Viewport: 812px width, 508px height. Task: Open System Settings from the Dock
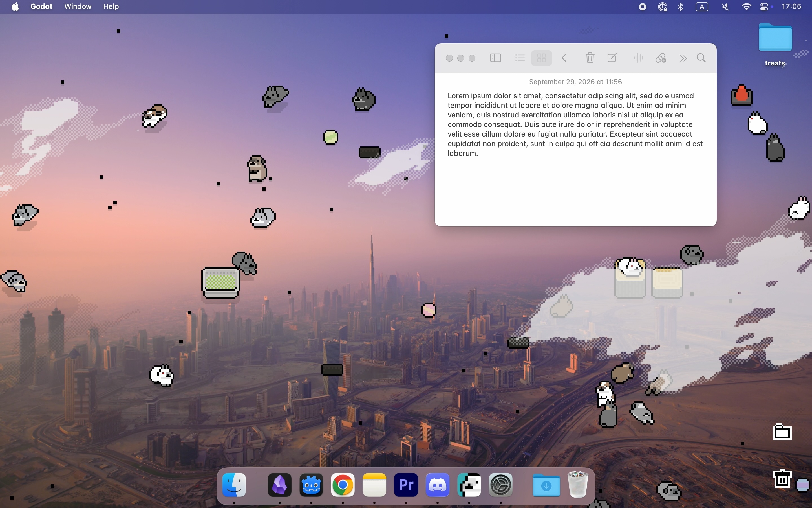pos(501,485)
